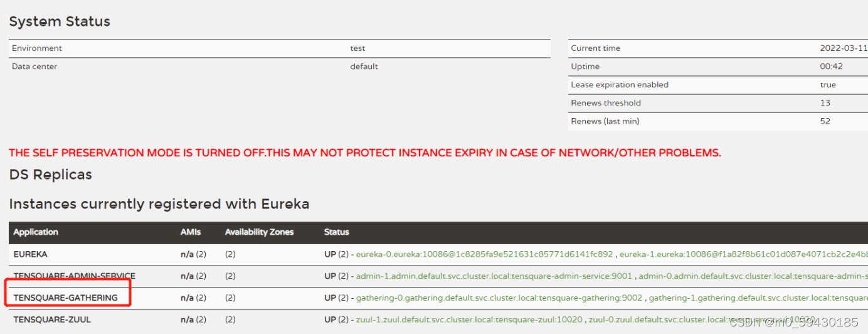Open the admin-0.admin.default.svc instance link
Screen dimensions: 868x334
[753, 276]
